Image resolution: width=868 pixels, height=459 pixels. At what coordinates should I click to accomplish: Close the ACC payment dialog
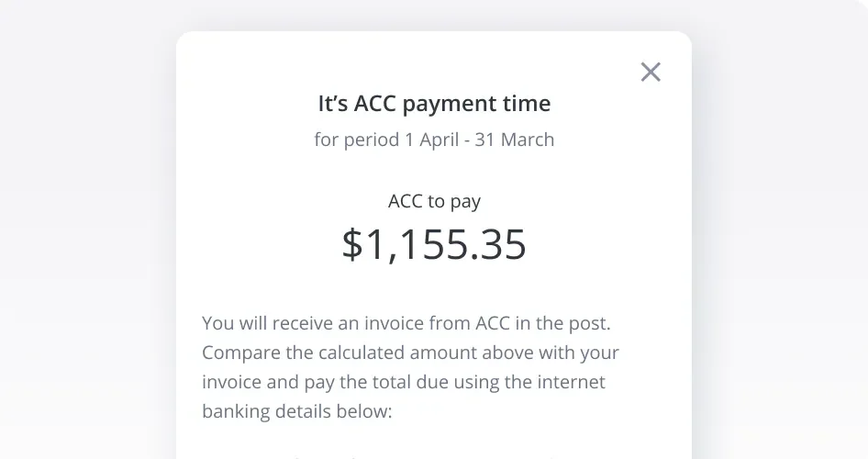tap(651, 72)
